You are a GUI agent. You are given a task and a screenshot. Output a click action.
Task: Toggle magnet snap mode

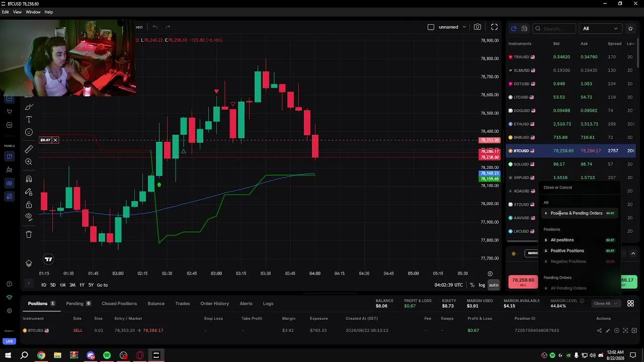pos(29,179)
